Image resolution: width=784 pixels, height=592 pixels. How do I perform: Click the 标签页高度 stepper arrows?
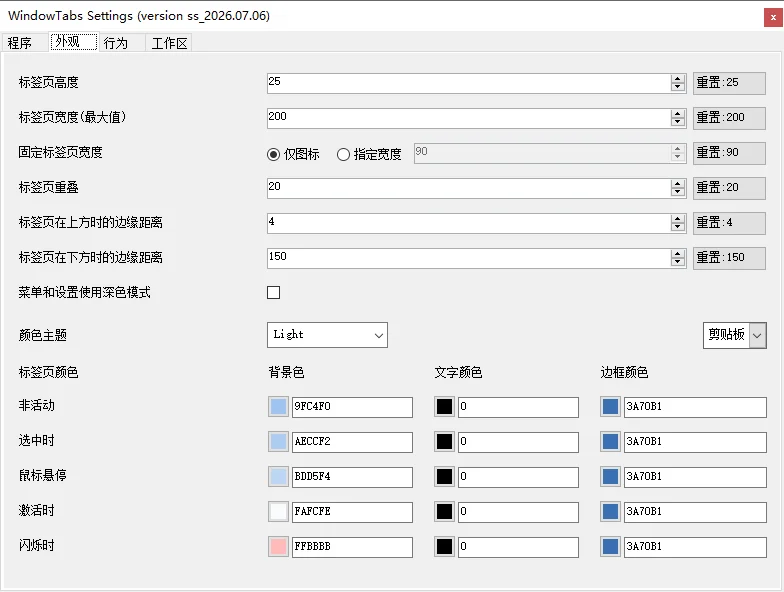tap(678, 83)
